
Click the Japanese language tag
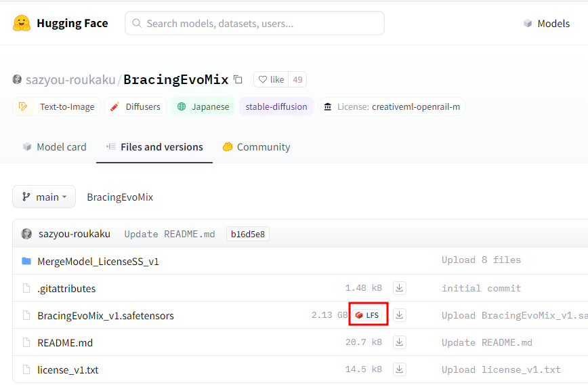pyautogui.click(x=203, y=106)
